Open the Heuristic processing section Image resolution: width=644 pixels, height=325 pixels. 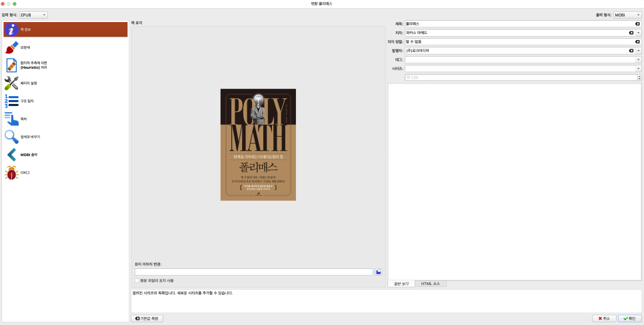pyautogui.click(x=66, y=65)
